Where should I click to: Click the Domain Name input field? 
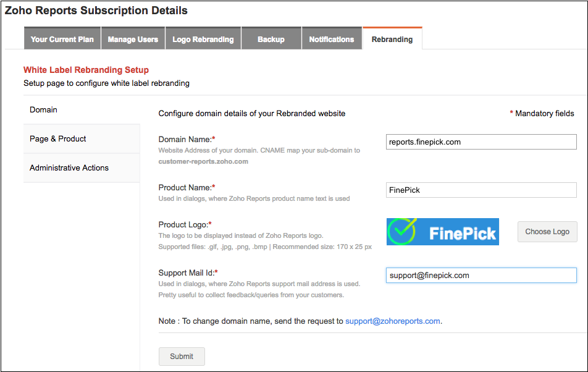(481, 142)
